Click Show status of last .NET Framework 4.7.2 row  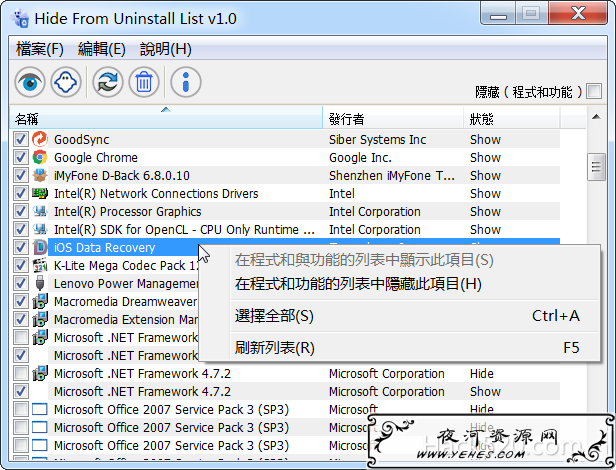pos(485,391)
